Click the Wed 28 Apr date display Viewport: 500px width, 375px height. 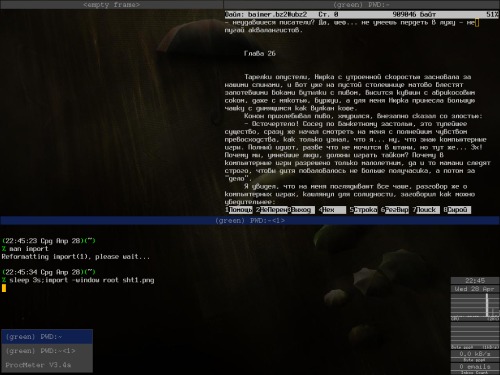coord(475,289)
